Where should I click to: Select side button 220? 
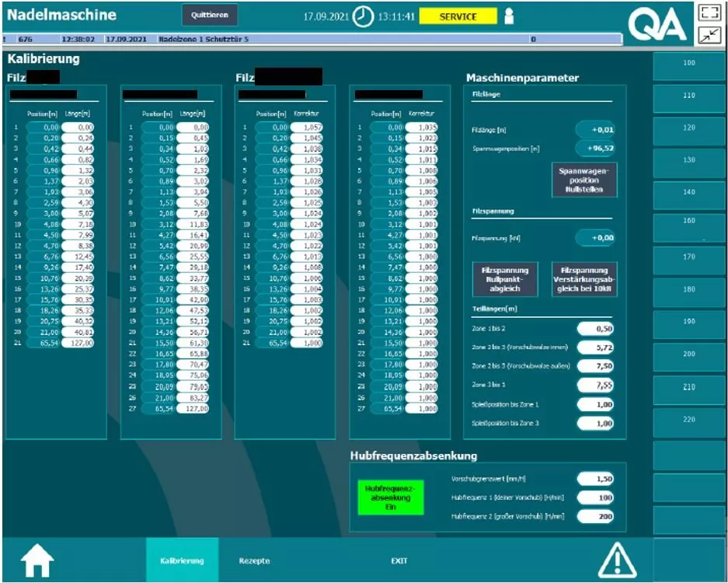coord(689,422)
